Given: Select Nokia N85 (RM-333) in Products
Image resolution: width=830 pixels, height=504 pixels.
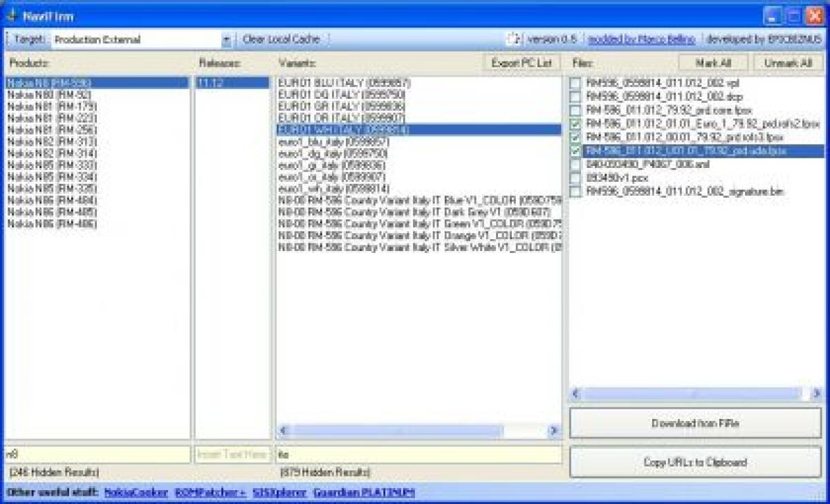Looking at the screenshot, I should pyautogui.click(x=52, y=166).
